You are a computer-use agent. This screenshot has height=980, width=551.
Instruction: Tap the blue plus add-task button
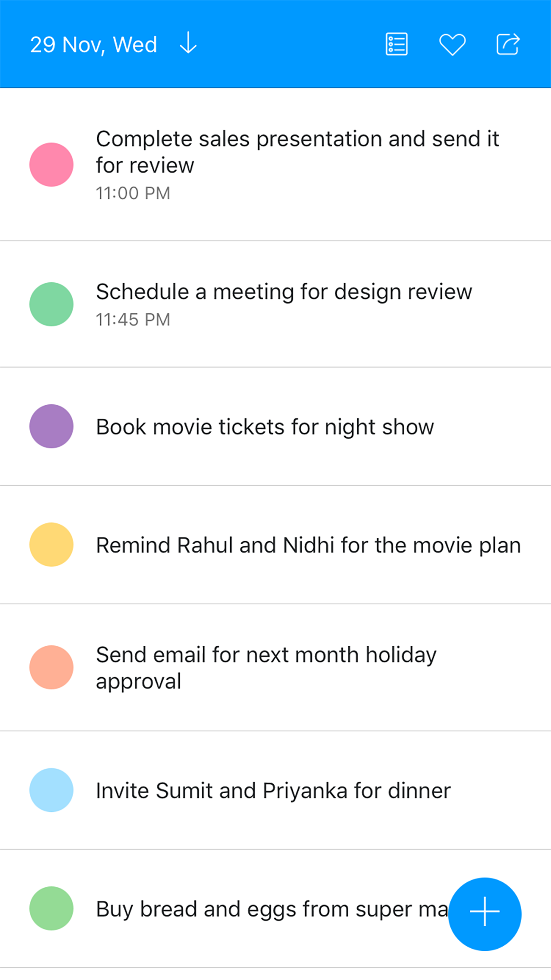484,914
